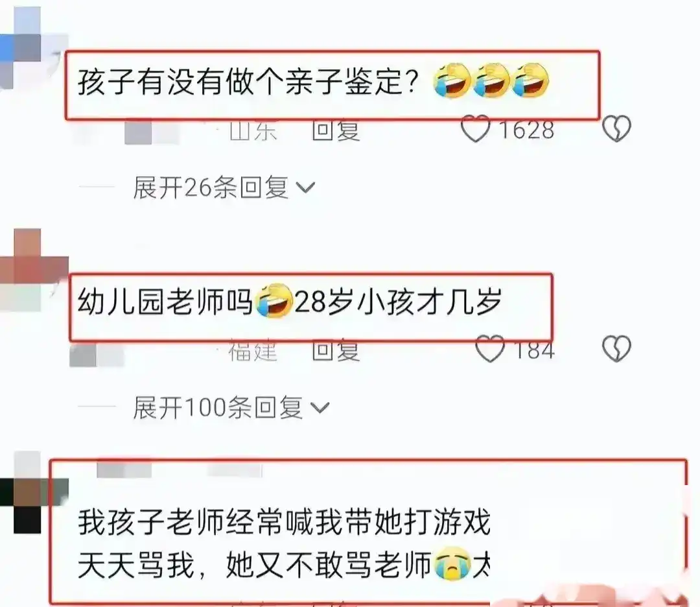Tap the blurred username above third comment

tap(179, 470)
